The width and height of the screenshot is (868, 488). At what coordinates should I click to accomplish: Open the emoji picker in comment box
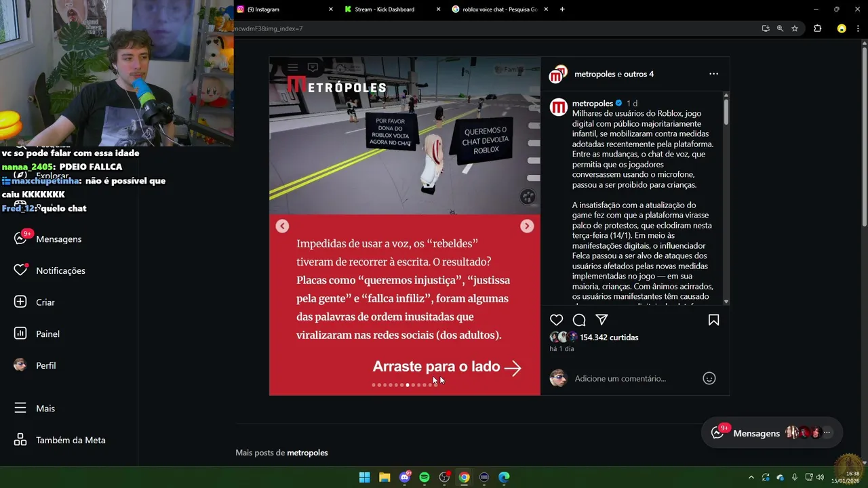[x=709, y=378]
